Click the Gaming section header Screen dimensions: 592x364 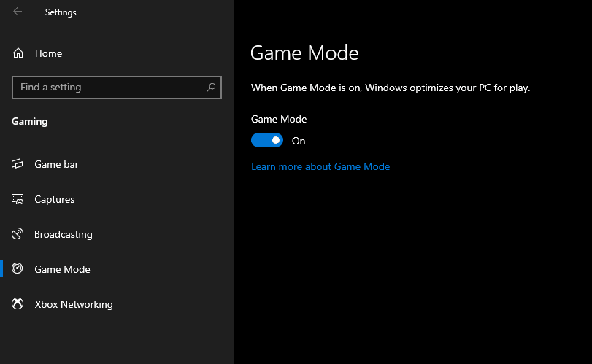pos(30,121)
